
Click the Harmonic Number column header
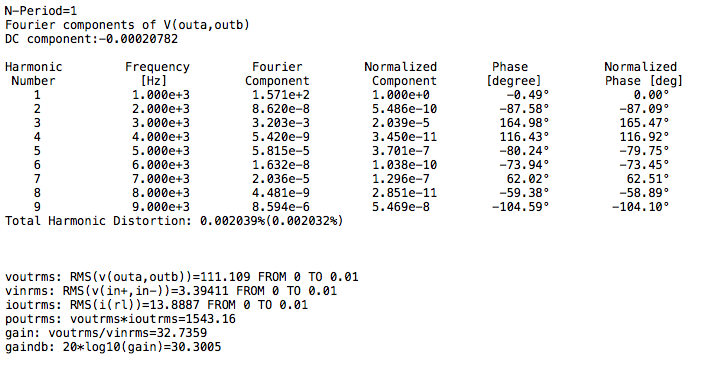pyautogui.click(x=34, y=74)
